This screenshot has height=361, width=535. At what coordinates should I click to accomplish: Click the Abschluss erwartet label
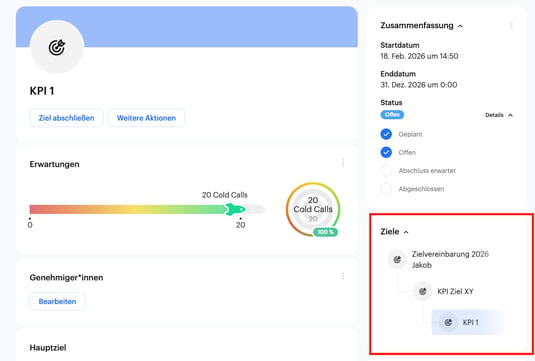point(427,171)
